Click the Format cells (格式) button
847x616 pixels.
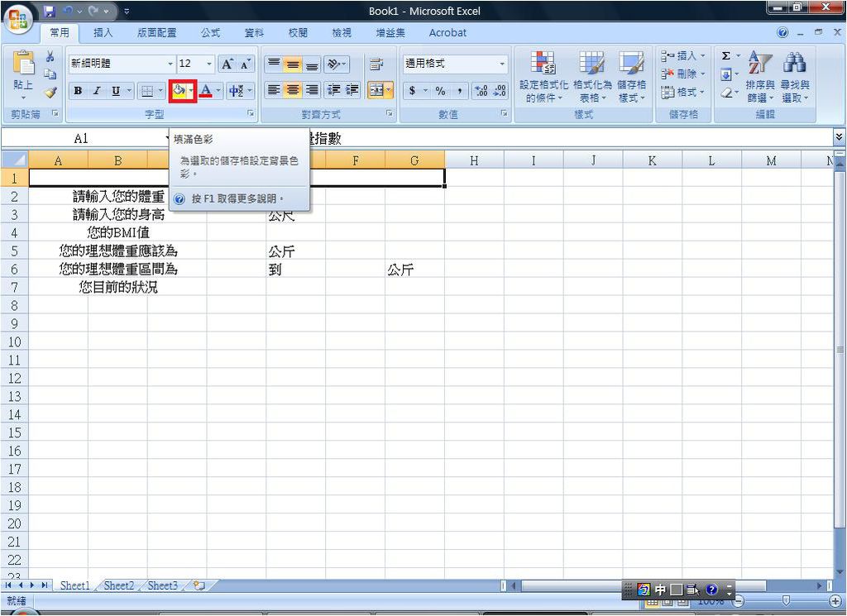click(x=682, y=93)
